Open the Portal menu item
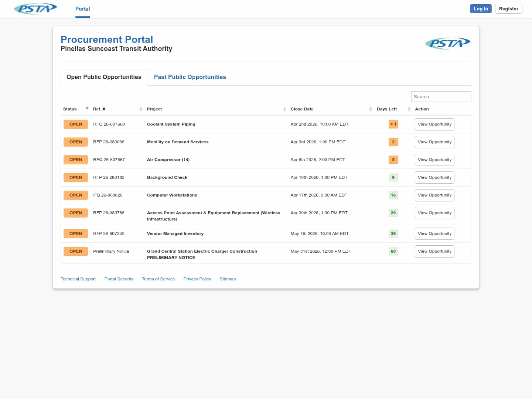The image size is (532, 399). pos(82,9)
